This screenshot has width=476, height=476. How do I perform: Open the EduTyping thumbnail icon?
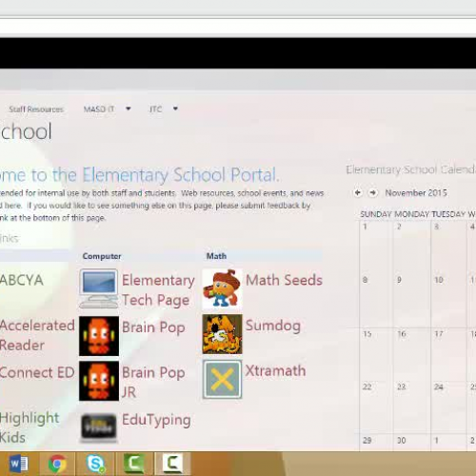coord(98,426)
